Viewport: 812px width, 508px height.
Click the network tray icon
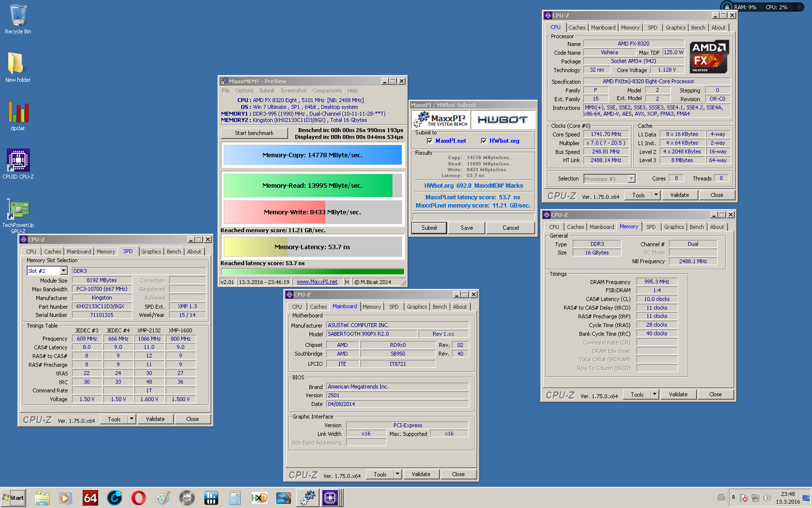tap(755, 498)
